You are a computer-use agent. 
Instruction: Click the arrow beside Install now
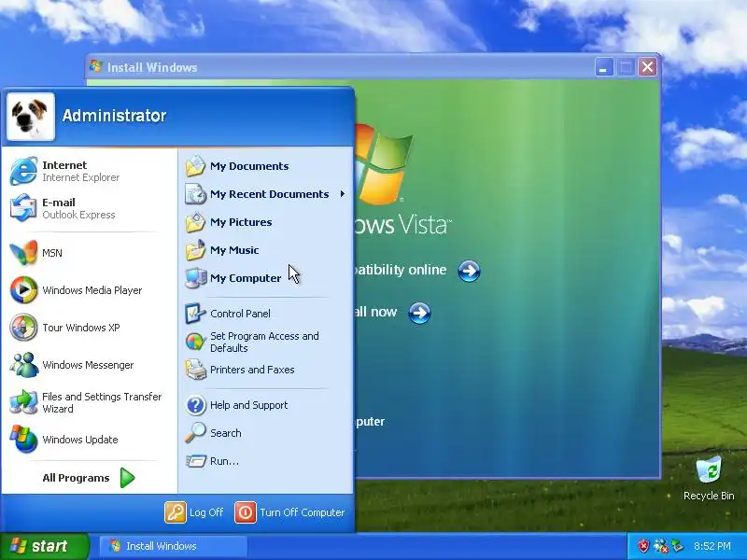click(x=419, y=313)
